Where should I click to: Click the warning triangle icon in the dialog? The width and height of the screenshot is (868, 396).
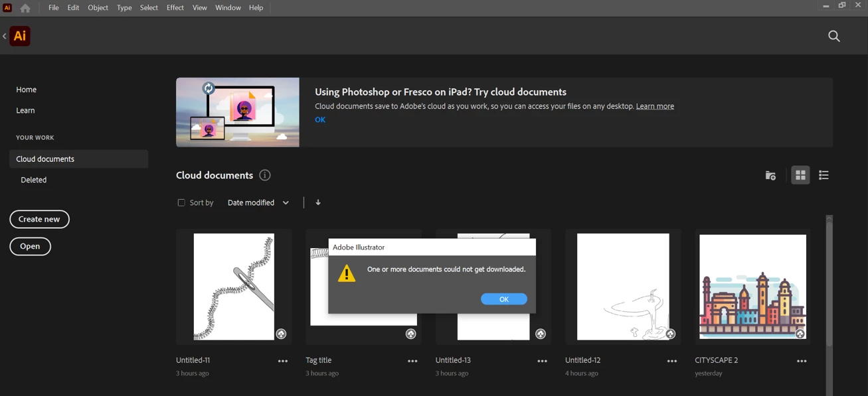347,273
